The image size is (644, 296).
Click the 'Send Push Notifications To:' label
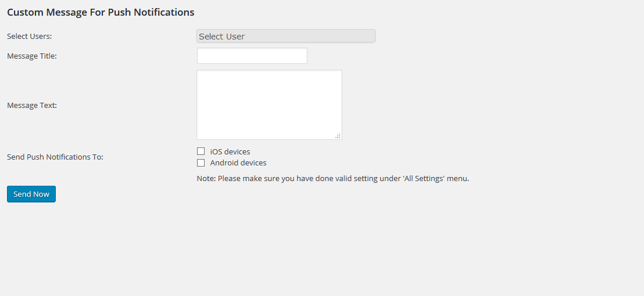click(55, 157)
